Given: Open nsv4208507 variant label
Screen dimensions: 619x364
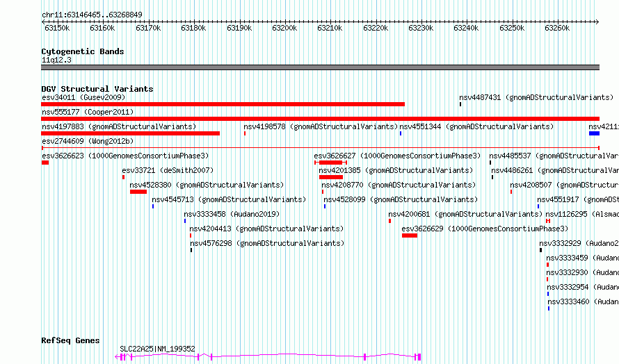Looking at the screenshot, I should (565, 185).
